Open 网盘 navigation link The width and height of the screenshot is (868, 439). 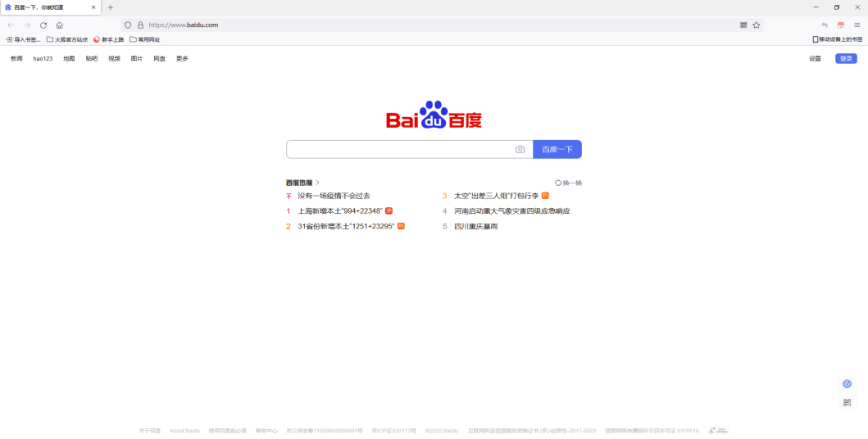(x=160, y=59)
